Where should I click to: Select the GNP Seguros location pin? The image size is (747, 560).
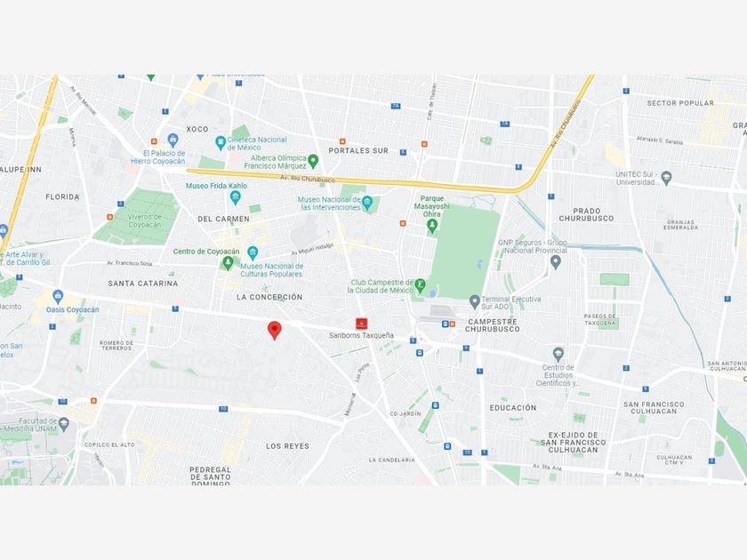coord(556,262)
